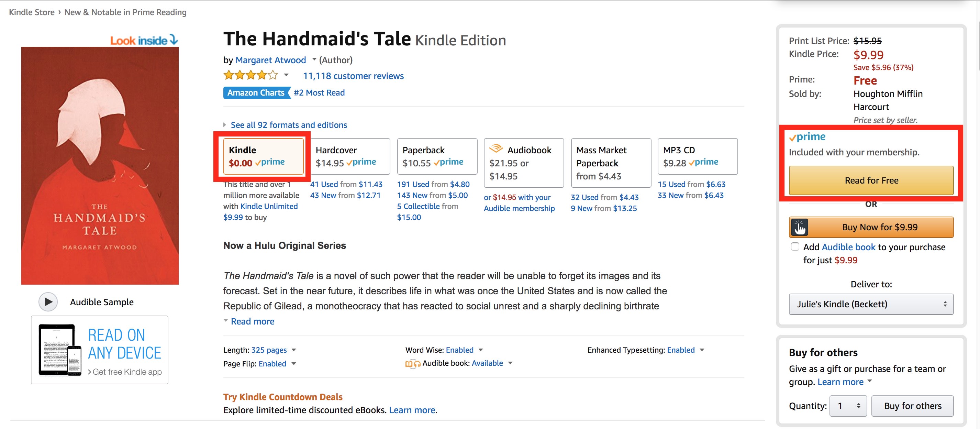This screenshot has width=980, height=429.
Task: Expand See all 92 formats and editions
Action: click(288, 125)
